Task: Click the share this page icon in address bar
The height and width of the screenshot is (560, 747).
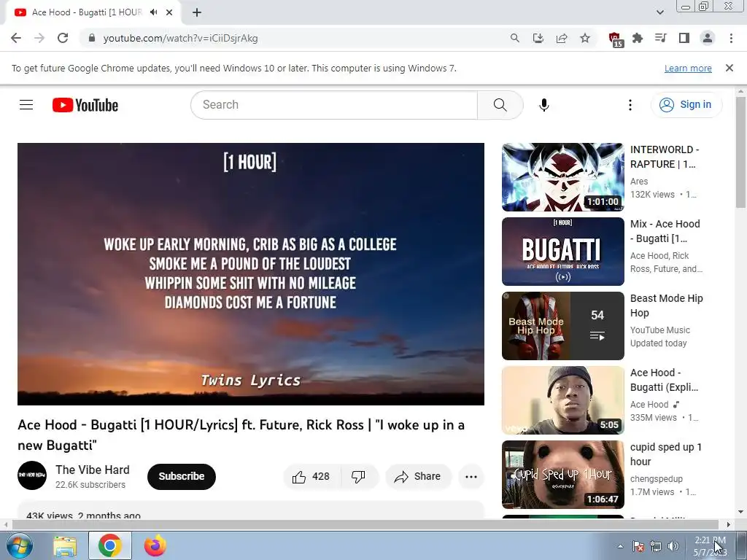Action: (562, 38)
